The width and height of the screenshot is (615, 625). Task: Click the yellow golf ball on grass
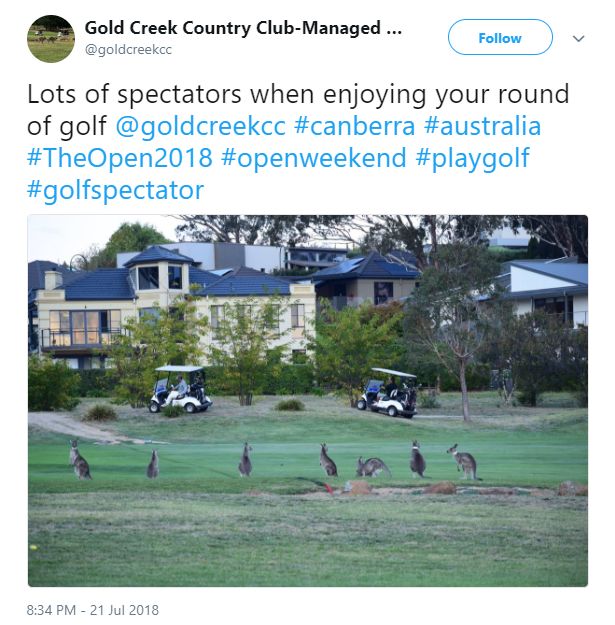coord(33,547)
